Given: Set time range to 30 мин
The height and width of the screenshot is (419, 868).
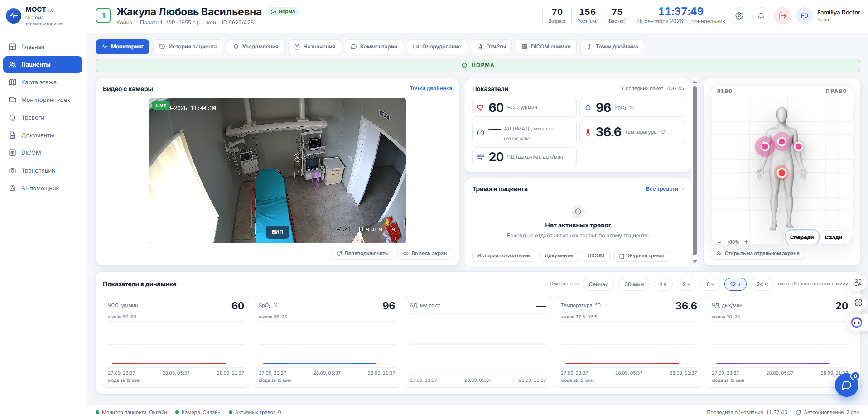Looking at the screenshot, I should [x=634, y=284].
